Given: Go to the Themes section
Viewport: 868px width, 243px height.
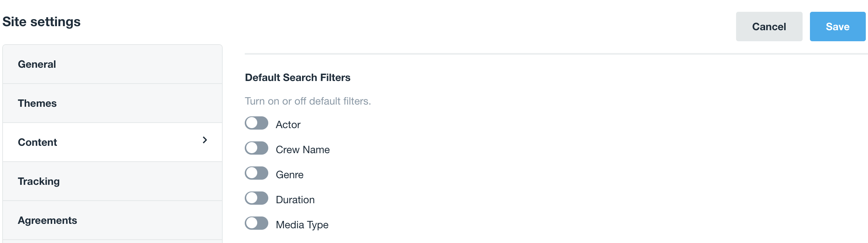Looking at the screenshot, I should point(37,103).
